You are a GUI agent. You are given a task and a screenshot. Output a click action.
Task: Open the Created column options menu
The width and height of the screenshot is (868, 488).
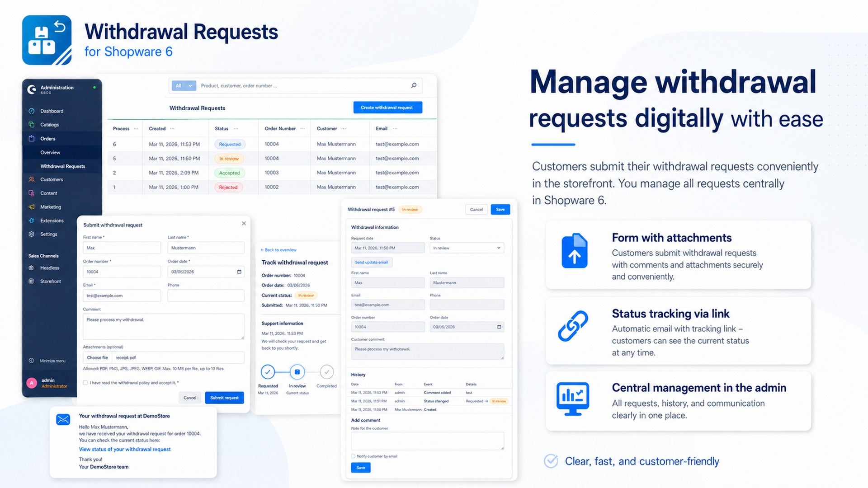172,129
